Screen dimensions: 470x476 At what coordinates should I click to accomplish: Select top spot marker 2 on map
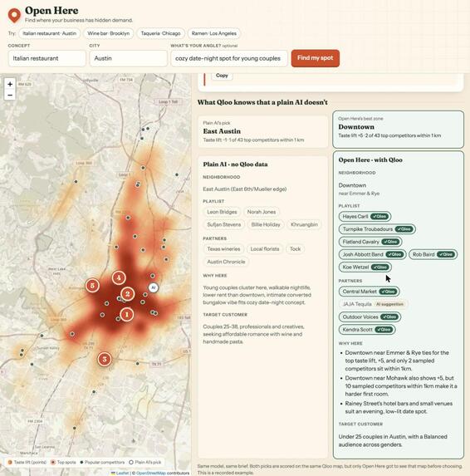point(127,293)
